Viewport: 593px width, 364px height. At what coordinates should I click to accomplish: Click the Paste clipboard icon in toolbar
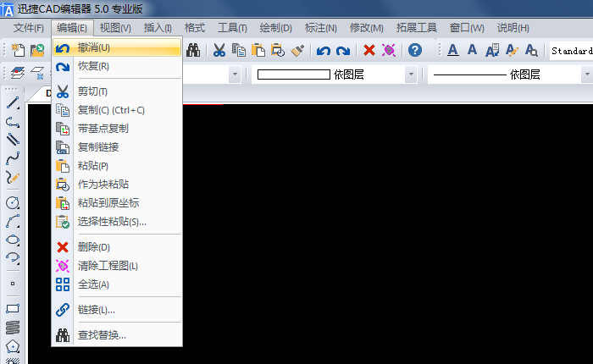coord(258,50)
